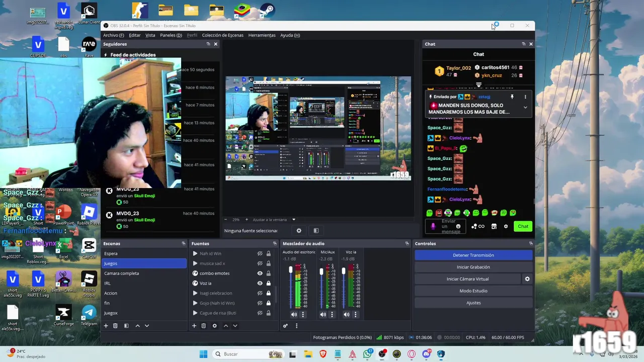Screen dimensions: 644x362
Task: Open the audio mixer three-dot menu at the bottom
Action: click(x=296, y=326)
